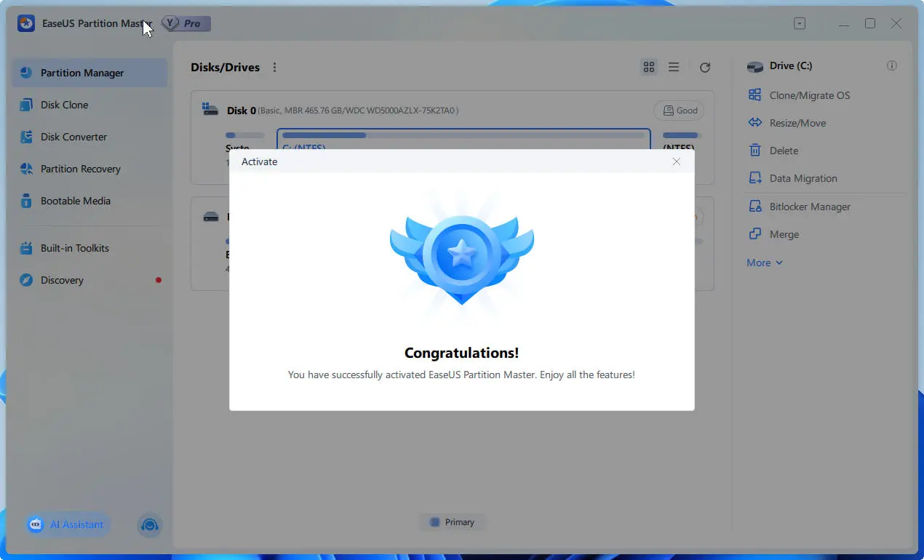Click the Disk Converter sidebar icon
The width and height of the screenshot is (924, 560).
(26, 137)
